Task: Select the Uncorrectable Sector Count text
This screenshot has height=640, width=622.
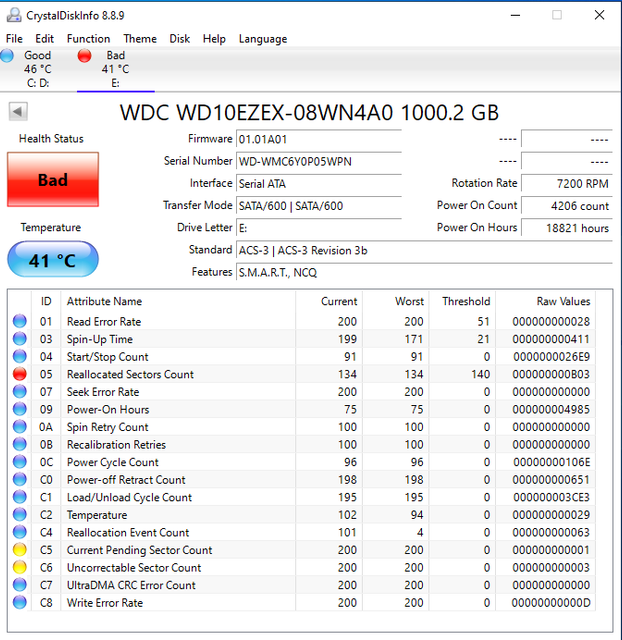Action: pyautogui.click(x=134, y=568)
